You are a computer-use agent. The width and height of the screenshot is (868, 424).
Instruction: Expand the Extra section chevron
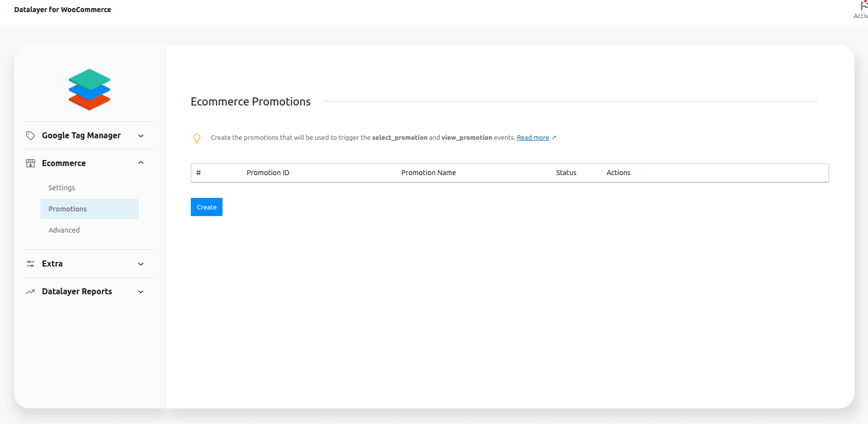[141, 264]
